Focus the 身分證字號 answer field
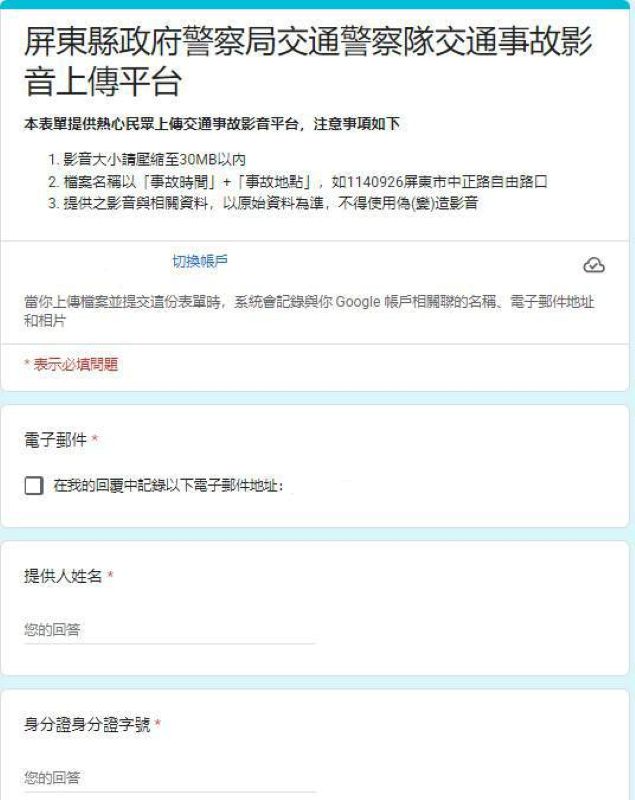This screenshot has width=635, height=800. [x=169, y=778]
